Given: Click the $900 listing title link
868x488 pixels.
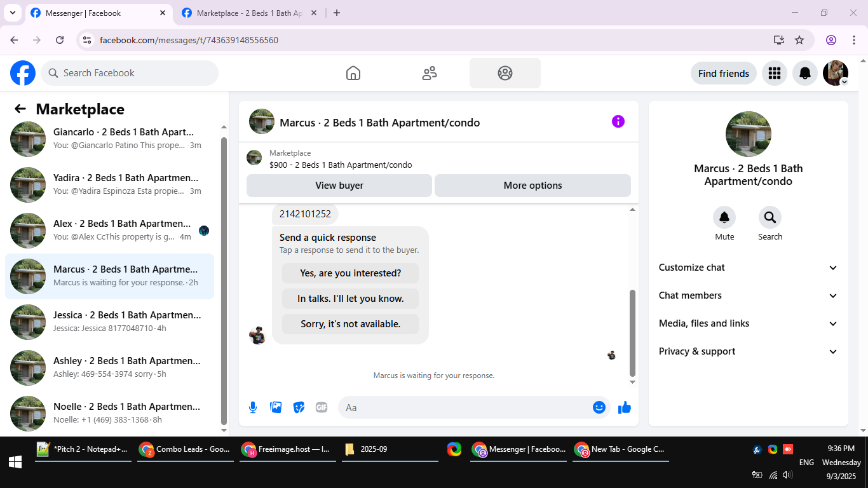Looking at the screenshot, I should coord(341,165).
